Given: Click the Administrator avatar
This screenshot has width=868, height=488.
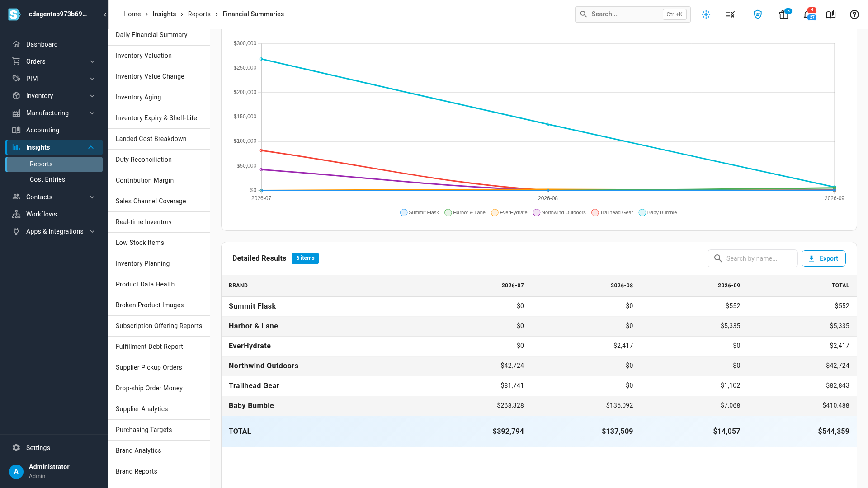Looking at the screenshot, I should tap(16, 471).
